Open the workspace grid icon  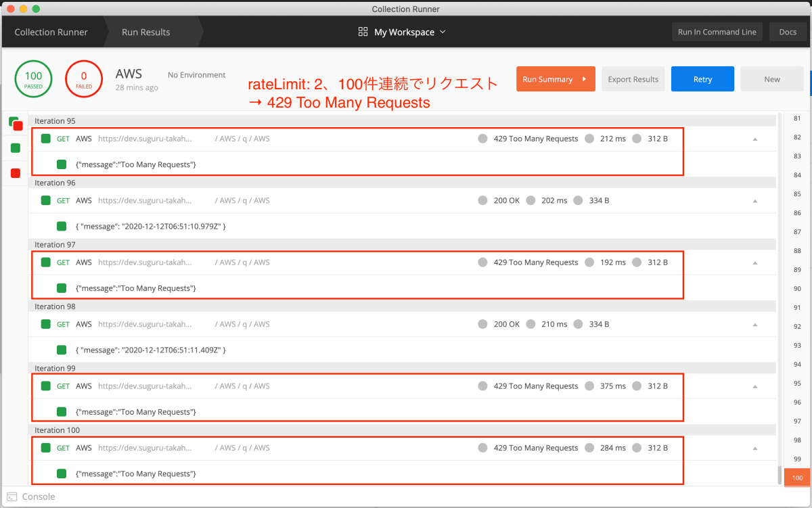[x=363, y=32]
